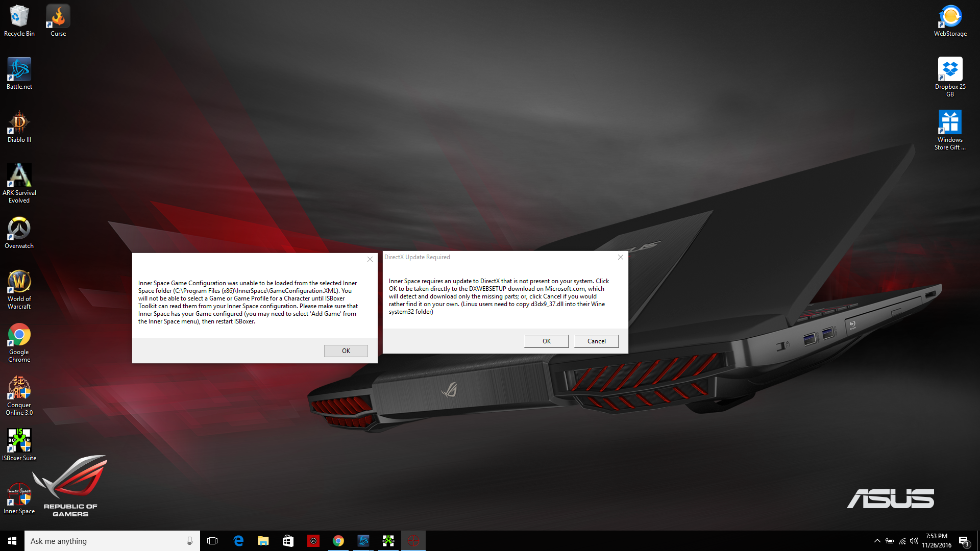Screen dimensions: 980x551
Task: Switch to Battle.net on the taskbar
Action: click(363, 541)
